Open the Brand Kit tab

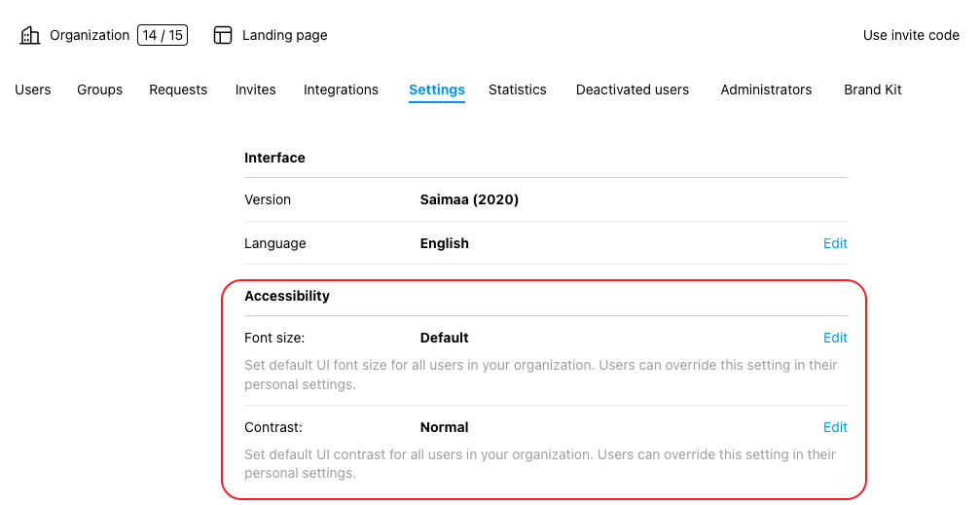[x=873, y=90]
